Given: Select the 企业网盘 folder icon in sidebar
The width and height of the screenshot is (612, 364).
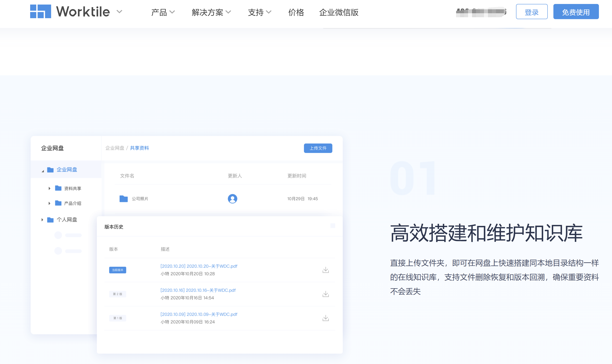Looking at the screenshot, I should tap(51, 170).
